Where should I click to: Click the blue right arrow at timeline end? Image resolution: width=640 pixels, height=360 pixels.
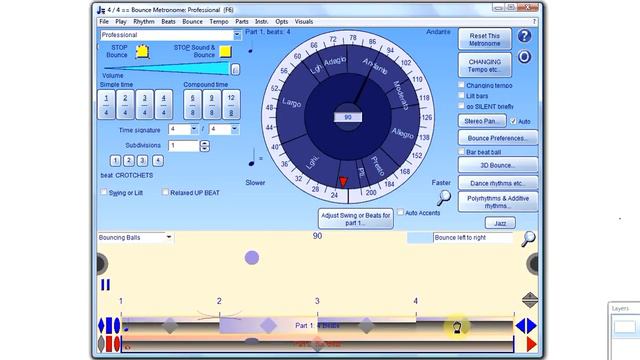[532, 326]
